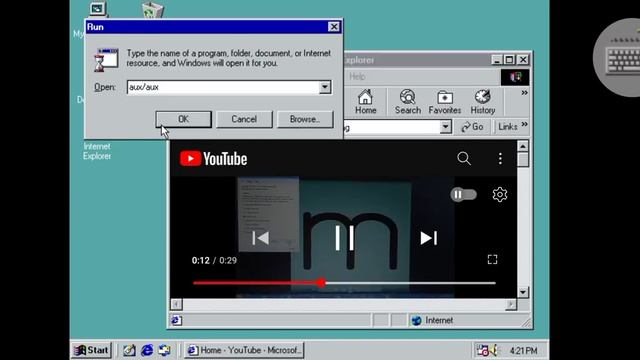This screenshot has width=640, height=360.
Task: Minimize the Internet Explorer window
Action: tap(496, 60)
